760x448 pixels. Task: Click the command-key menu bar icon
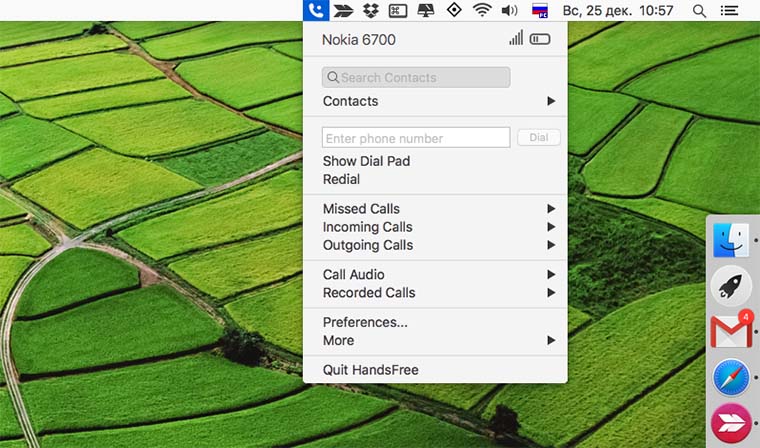(x=398, y=11)
